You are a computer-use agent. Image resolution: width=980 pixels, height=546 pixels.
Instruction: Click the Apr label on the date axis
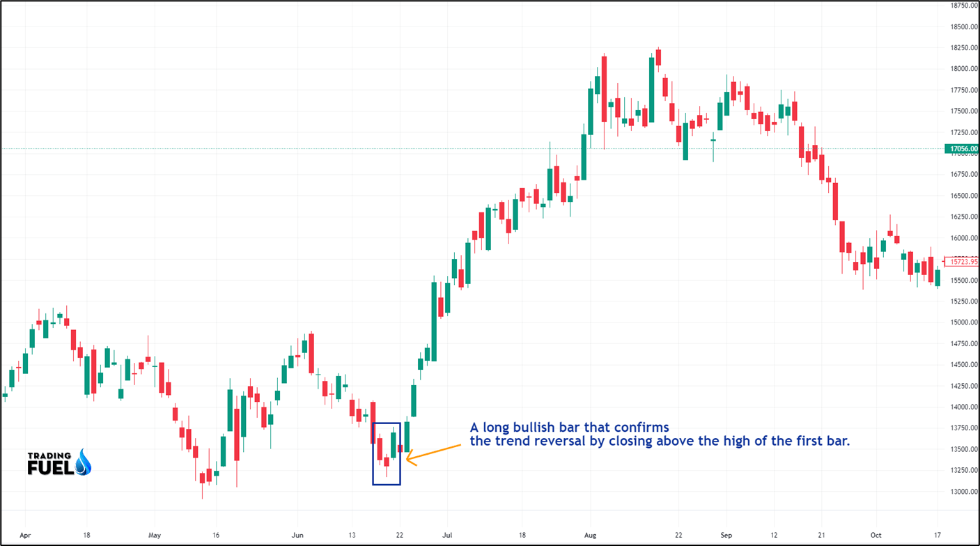pyautogui.click(x=26, y=536)
